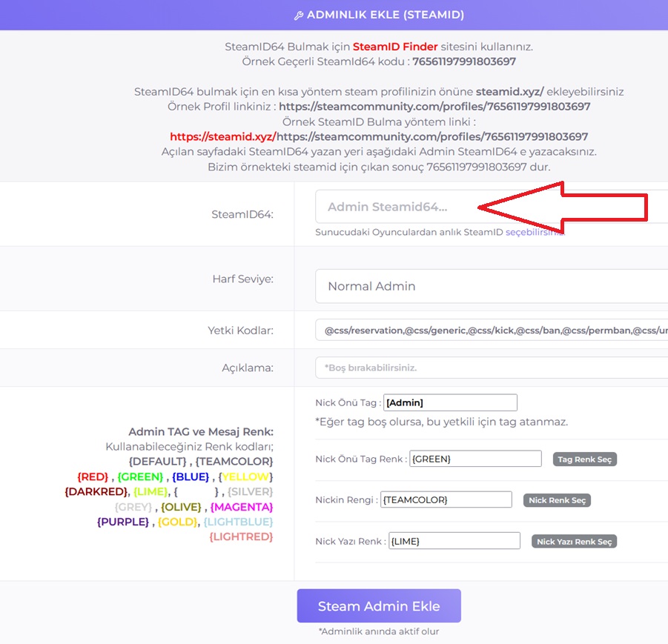Screen dimensions: 668x644
Task: Click the key icon in the header
Action: [299, 15]
